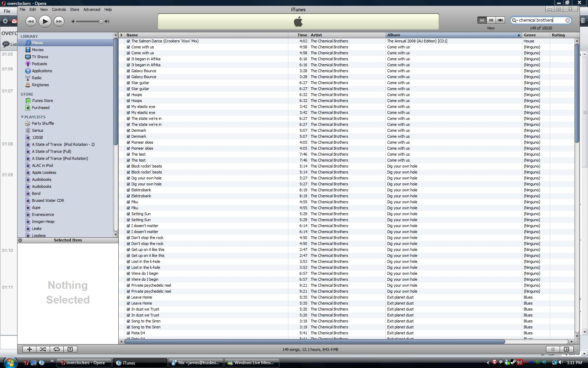Open the search magnifier dropdown
Image resolution: width=588 pixels, height=368 pixels.
pos(515,20)
